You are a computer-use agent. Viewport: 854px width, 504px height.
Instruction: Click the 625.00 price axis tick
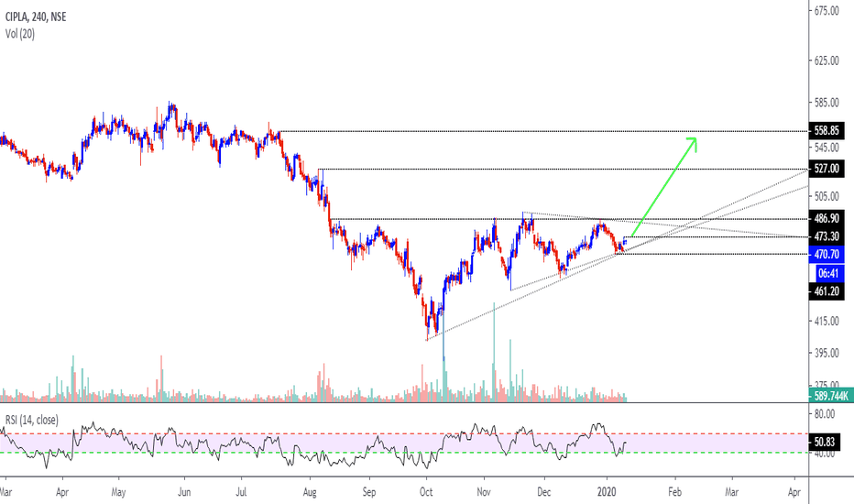(827, 60)
